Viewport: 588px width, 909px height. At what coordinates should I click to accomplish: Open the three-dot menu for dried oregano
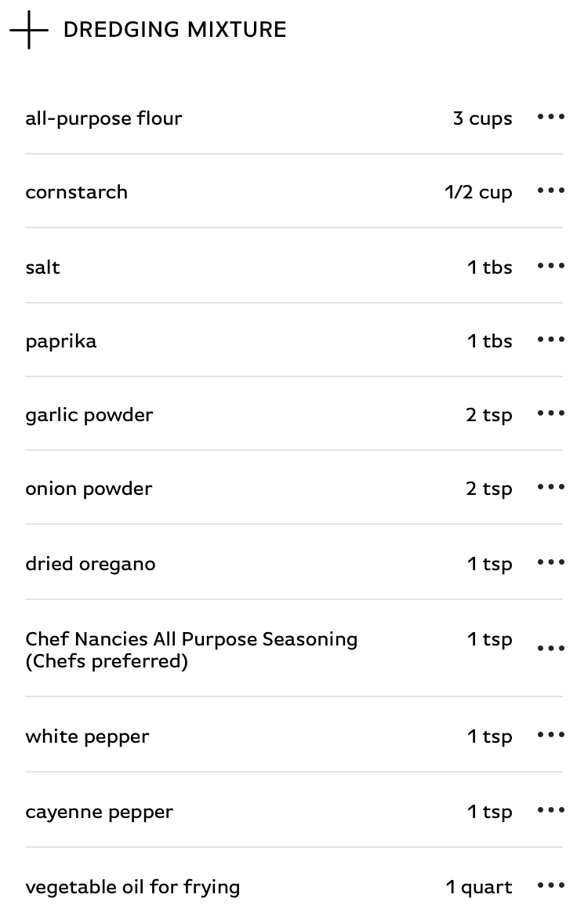[551, 562]
